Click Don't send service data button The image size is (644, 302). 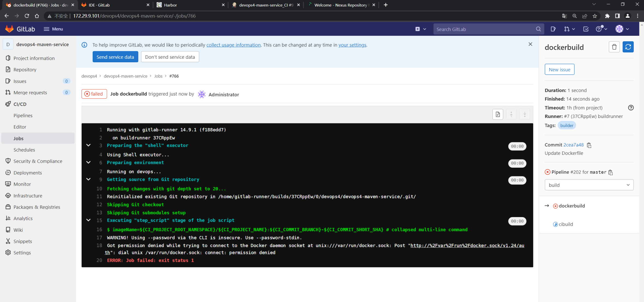pos(170,57)
